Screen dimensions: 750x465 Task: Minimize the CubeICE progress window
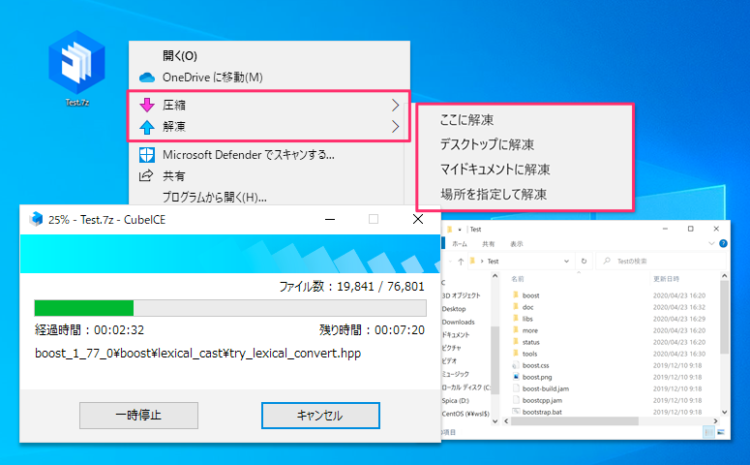tap(330, 219)
